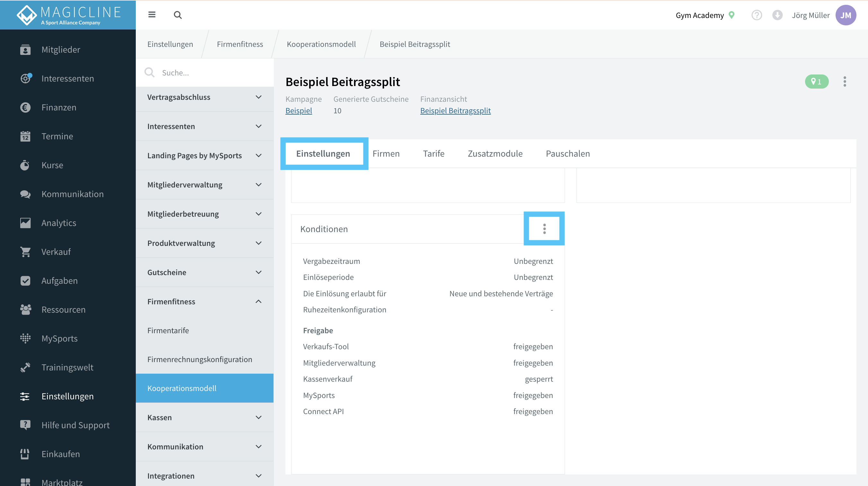Expand the Kassen section
The width and height of the screenshot is (868, 486).
tap(205, 417)
